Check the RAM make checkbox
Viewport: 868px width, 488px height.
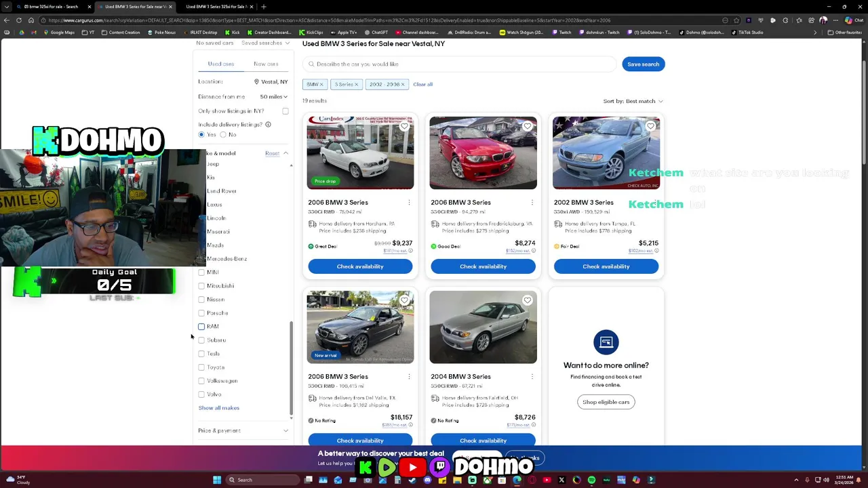tap(201, 327)
